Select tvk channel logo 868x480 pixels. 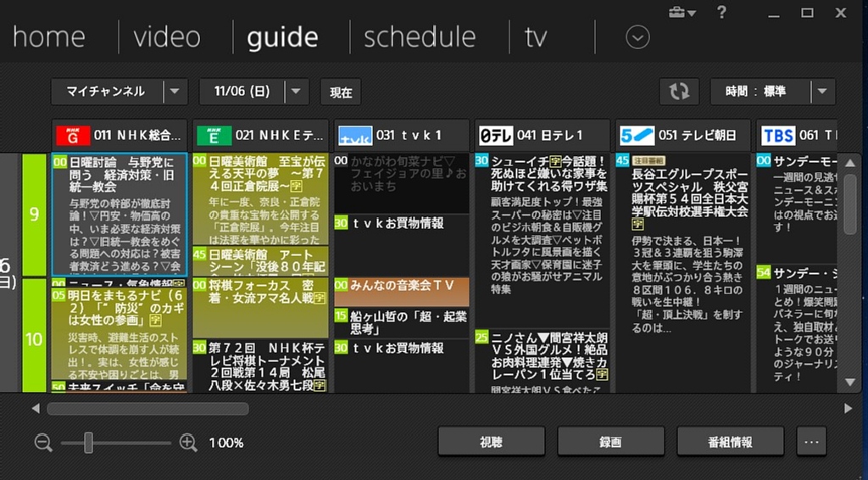tap(355, 135)
